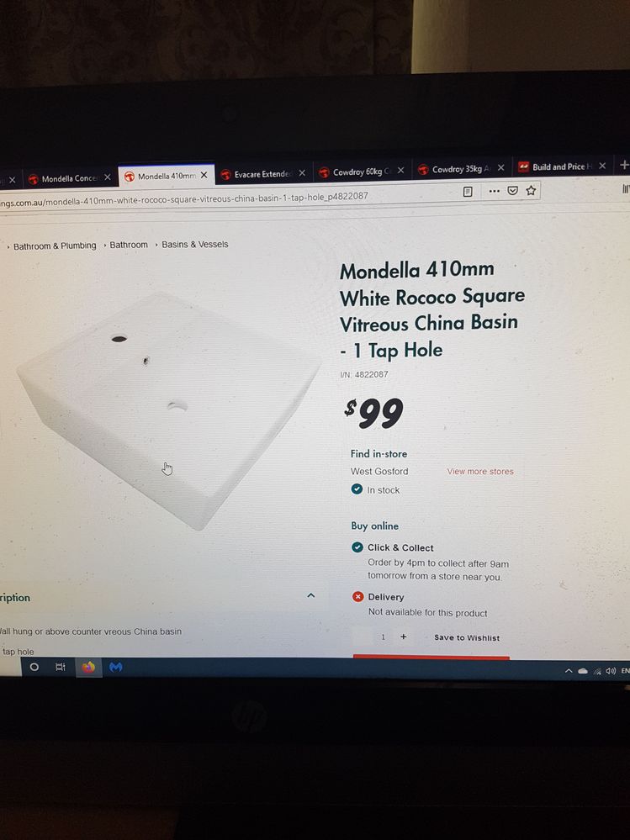Save page to Pocket icon
This screenshot has height=840, width=630.
(513, 190)
